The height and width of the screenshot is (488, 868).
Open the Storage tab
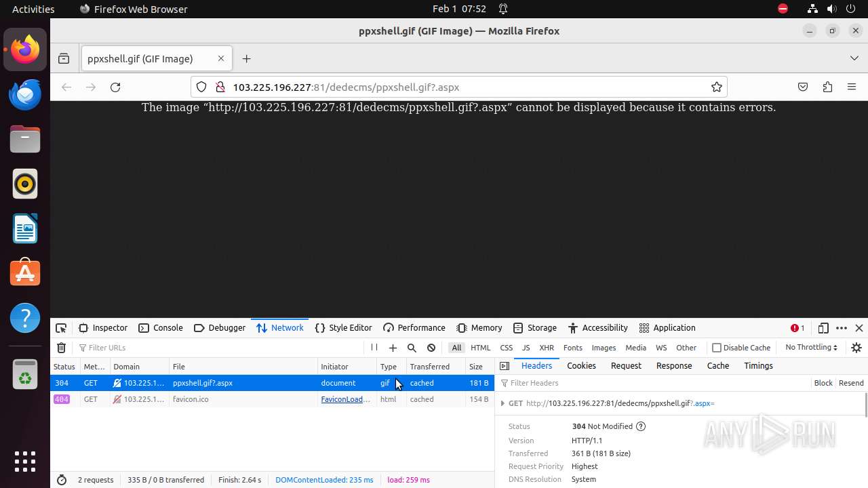click(535, 328)
